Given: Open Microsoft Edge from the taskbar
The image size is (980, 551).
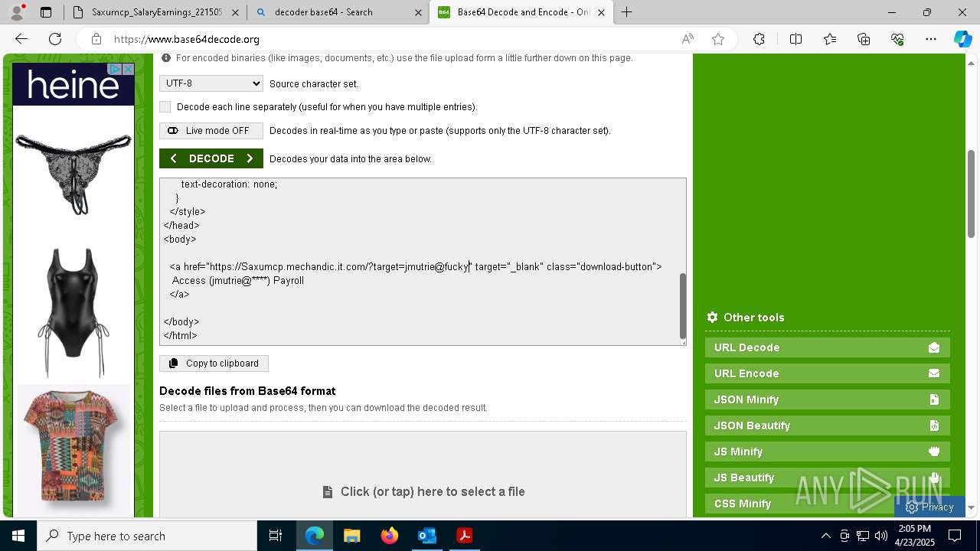Looking at the screenshot, I should (315, 536).
